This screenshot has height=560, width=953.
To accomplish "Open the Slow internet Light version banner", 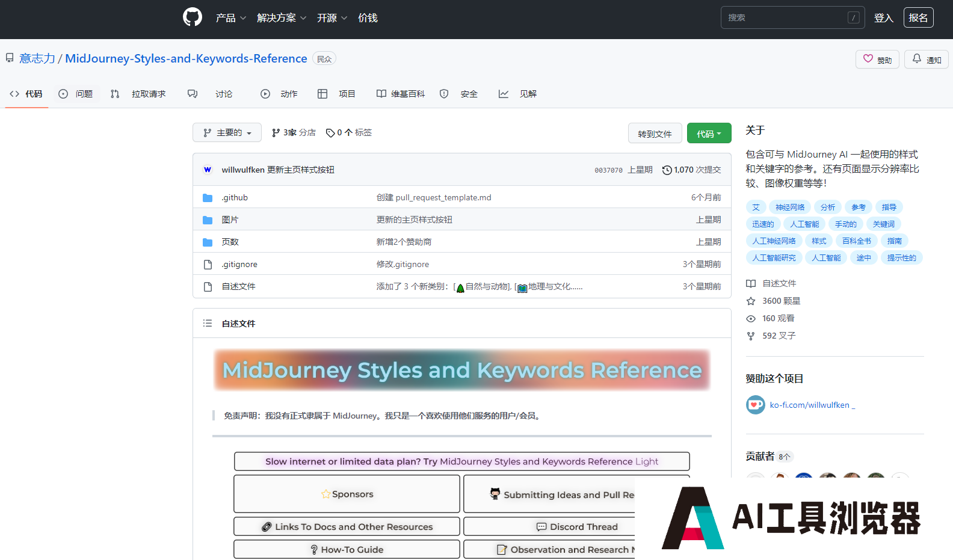I will [462, 461].
